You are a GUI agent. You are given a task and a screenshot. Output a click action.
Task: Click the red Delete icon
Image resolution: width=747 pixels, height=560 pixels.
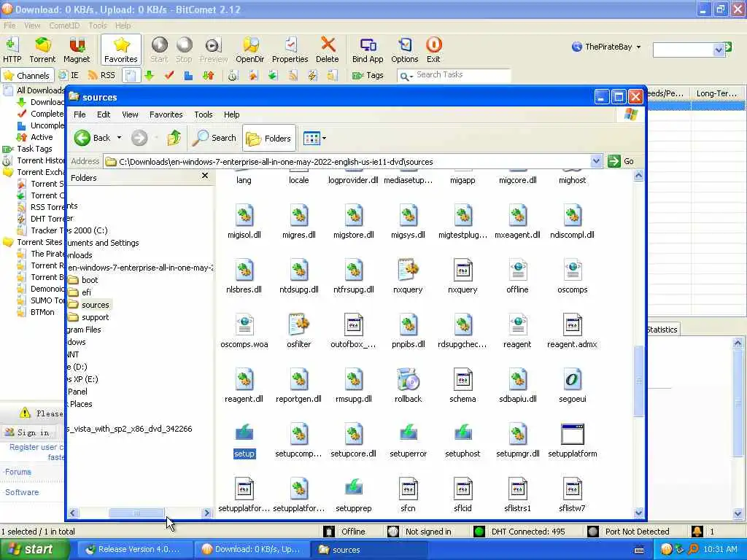click(x=328, y=50)
